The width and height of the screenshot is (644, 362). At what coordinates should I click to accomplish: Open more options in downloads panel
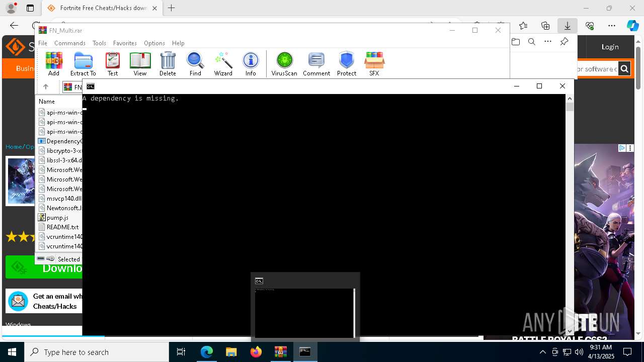point(548,42)
